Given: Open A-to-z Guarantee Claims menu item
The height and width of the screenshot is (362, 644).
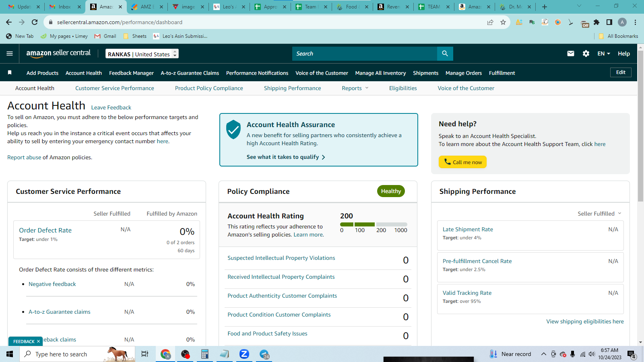Looking at the screenshot, I should coord(190,73).
